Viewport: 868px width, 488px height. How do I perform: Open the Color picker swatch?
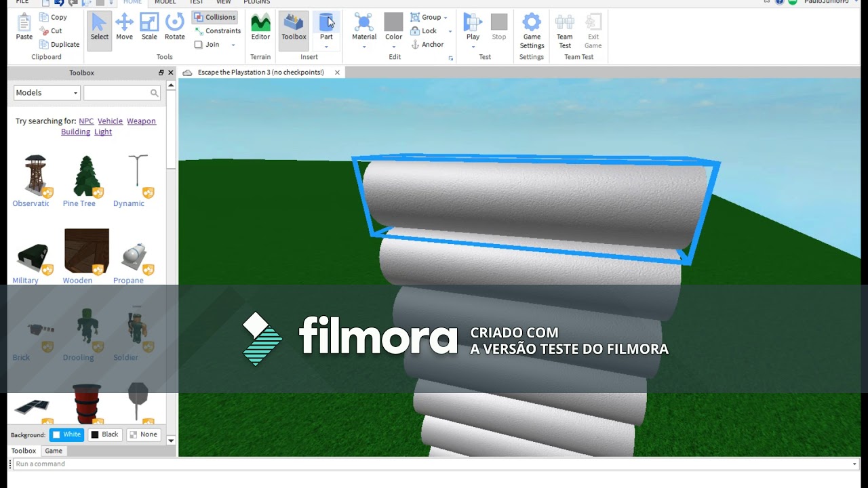pyautogui.click(x=393, y=22)
